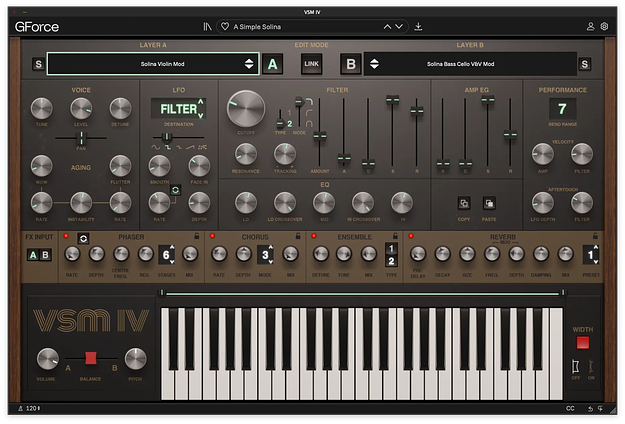The height and width of the screenshot is (424, 625).
Task: Toggle FX Input A
Action: (x=33, y=255)
